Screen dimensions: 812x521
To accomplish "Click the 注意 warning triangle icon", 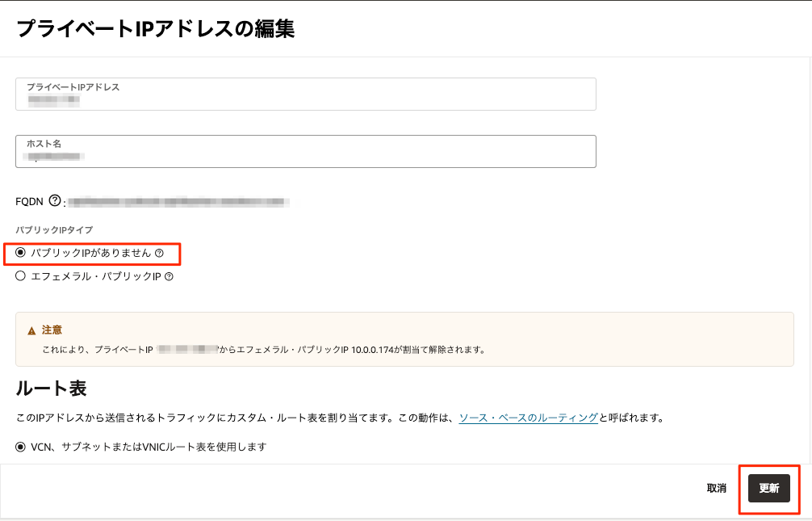I will (x=31, y=330).
